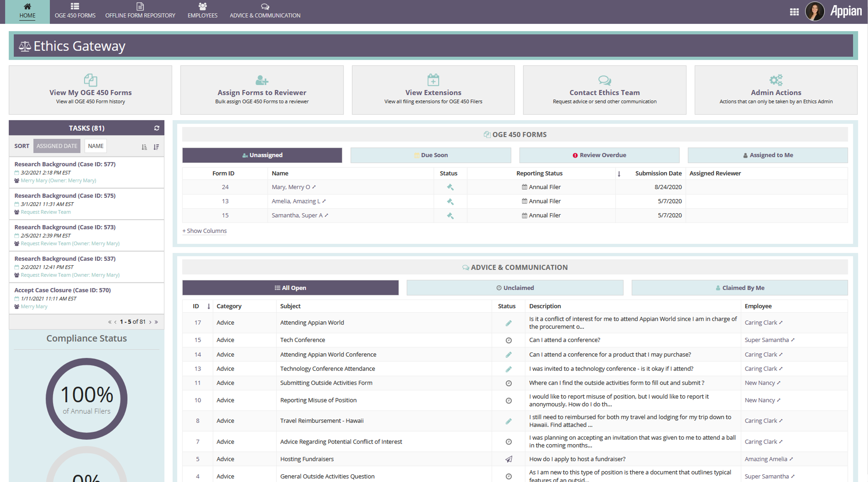Click clock status icon for General Outside Activities Question
868x482 pixels.
[509, 477]
